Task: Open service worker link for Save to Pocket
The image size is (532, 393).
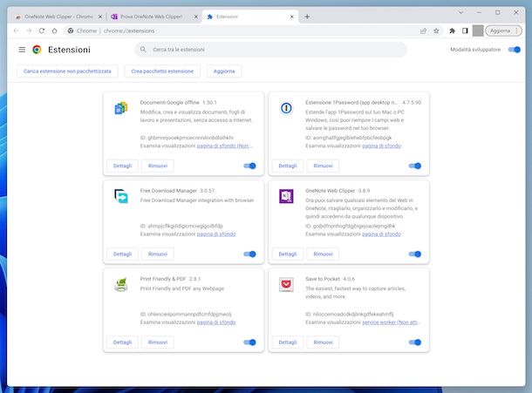Action: coord(390,322)
